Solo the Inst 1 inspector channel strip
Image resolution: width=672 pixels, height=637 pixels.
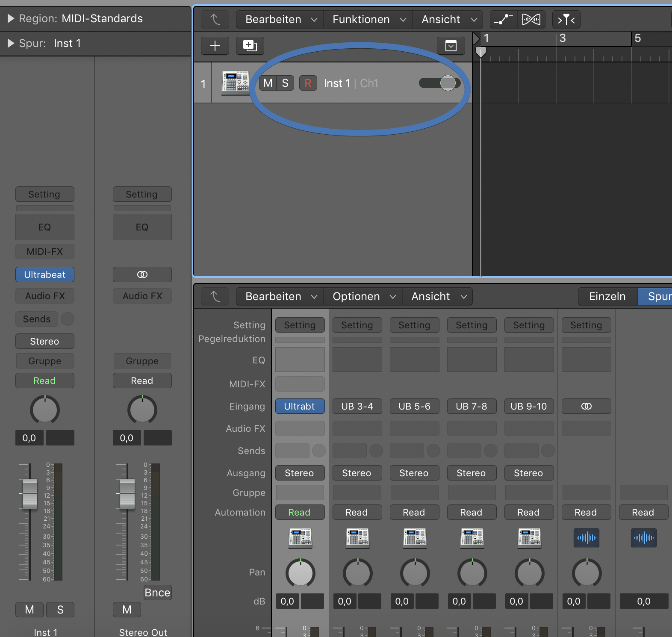60,610
